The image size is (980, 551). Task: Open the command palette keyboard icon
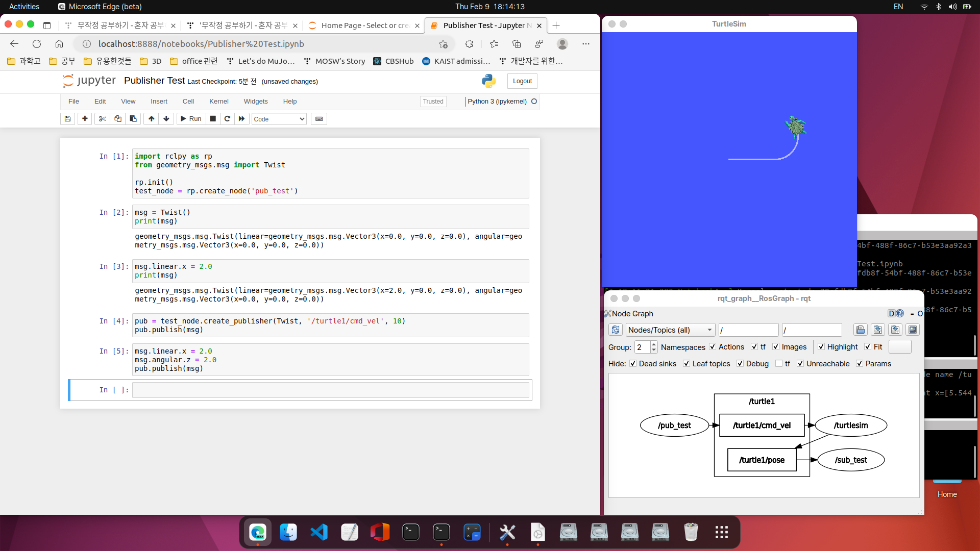point(319,119)
